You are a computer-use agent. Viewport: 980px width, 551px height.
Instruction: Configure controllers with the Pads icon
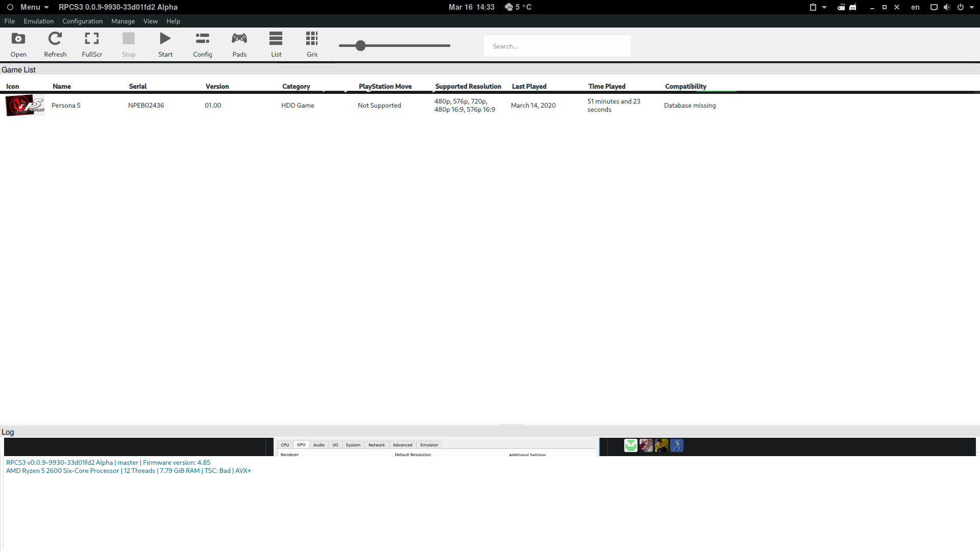[x=239, y=44]
